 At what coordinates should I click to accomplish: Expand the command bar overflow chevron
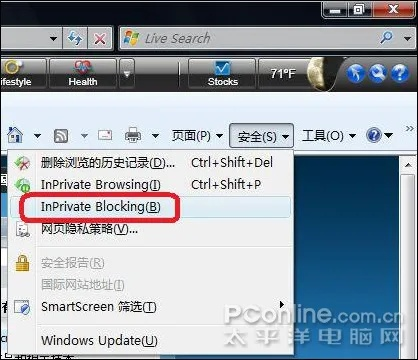pos(410,128)
